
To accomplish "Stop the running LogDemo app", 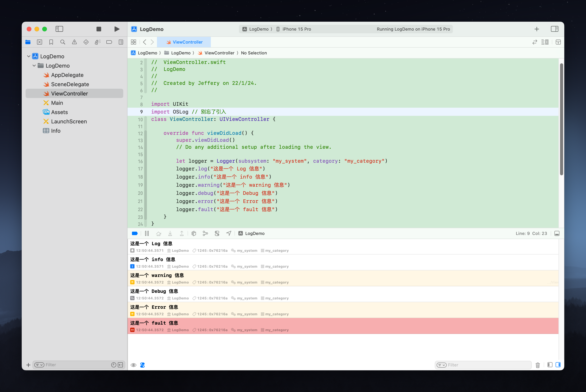I will pos(99,29).
